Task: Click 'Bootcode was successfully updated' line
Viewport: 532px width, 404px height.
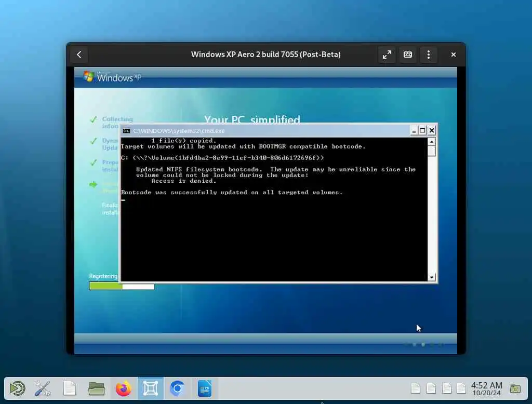Action: coord(232,192)
